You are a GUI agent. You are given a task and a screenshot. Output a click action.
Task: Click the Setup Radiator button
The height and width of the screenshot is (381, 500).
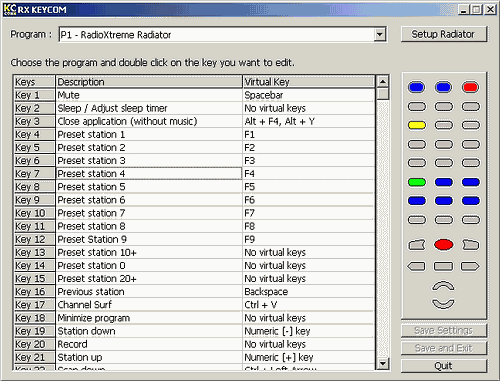[444, 34]
